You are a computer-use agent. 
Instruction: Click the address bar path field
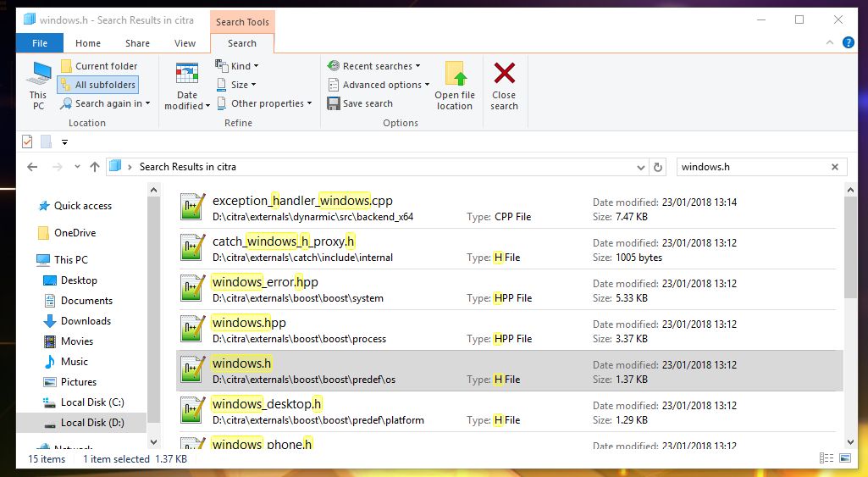click(x=377, y=167)
